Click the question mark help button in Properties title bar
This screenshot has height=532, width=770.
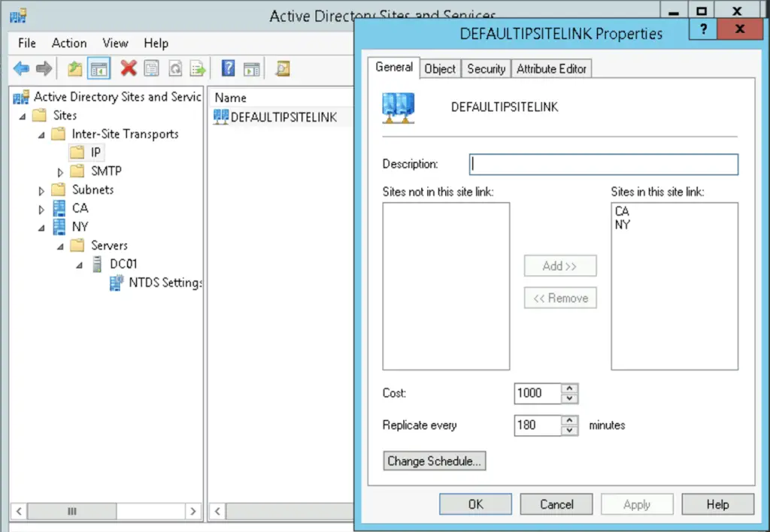tap(703, 29)
